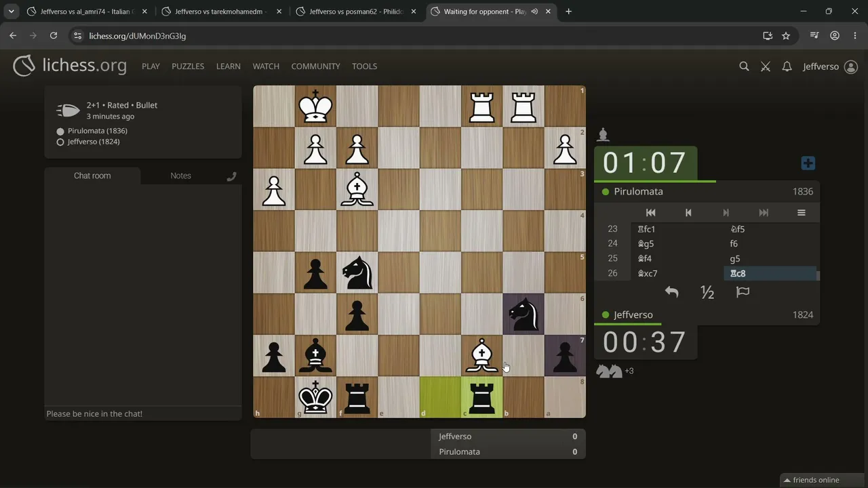Mute the Waiting for opponent tab audio

(535, 12)
